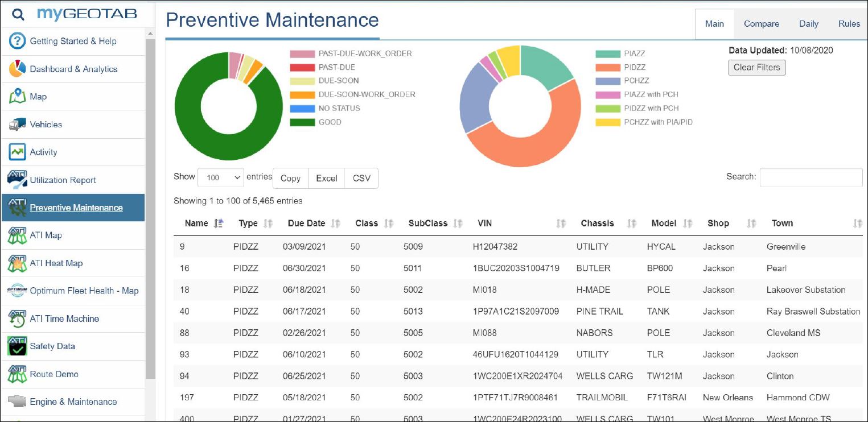868x422 pixels.
Task: Click the Map pin icon in sidebar
Action: (x=18, y=96)
